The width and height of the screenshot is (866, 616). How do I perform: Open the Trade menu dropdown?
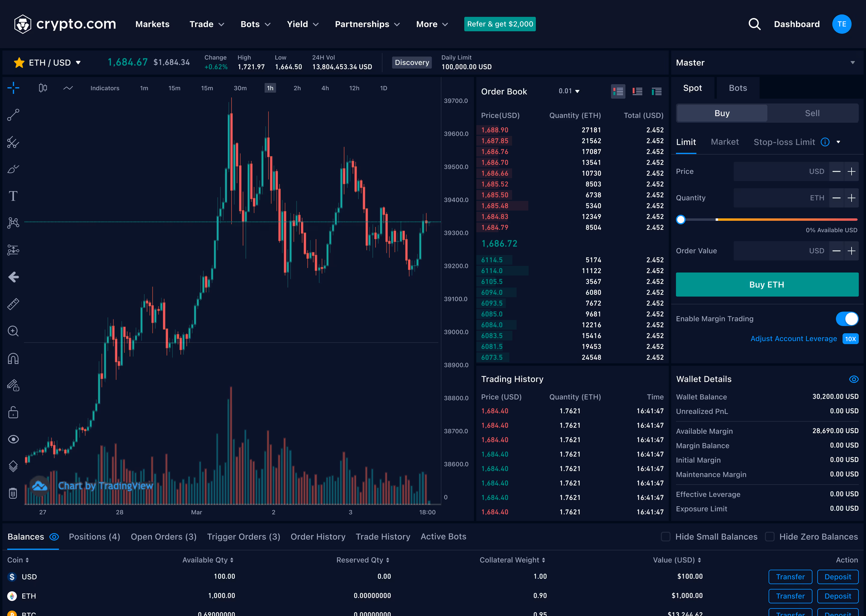(x=207, y=24)
